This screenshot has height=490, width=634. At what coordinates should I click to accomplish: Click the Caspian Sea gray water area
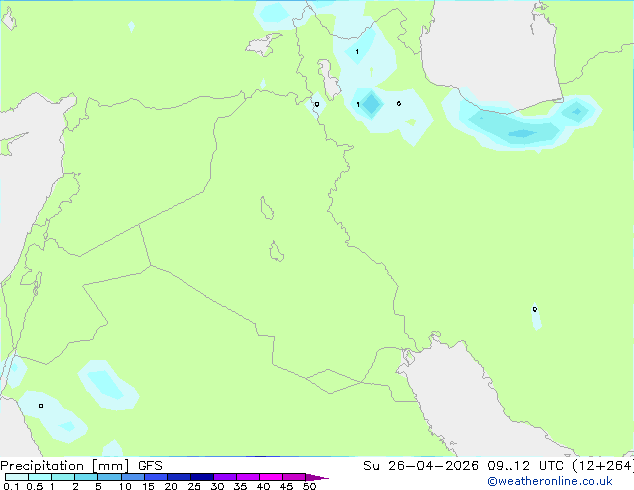pyautogui.click(x=489, y=53)
